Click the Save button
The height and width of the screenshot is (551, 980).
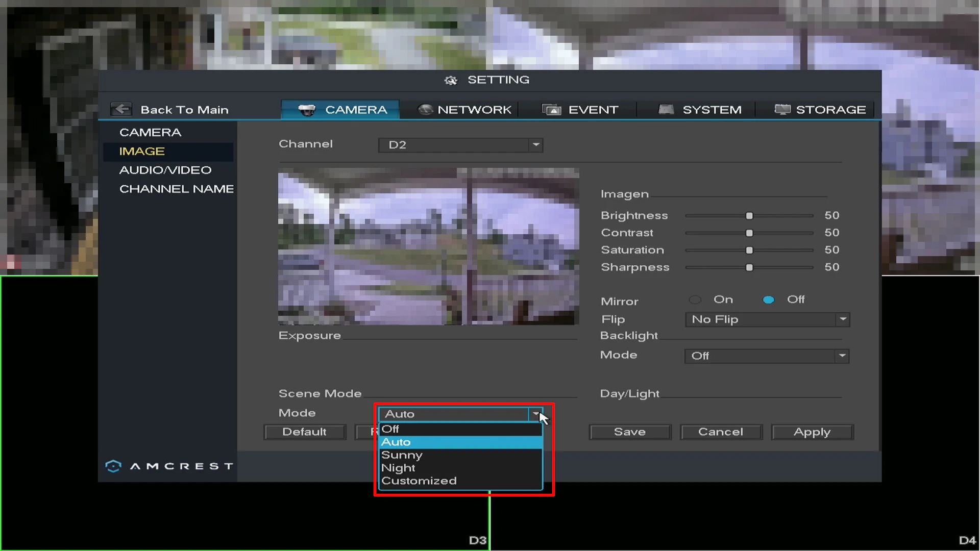click(630, 432)
